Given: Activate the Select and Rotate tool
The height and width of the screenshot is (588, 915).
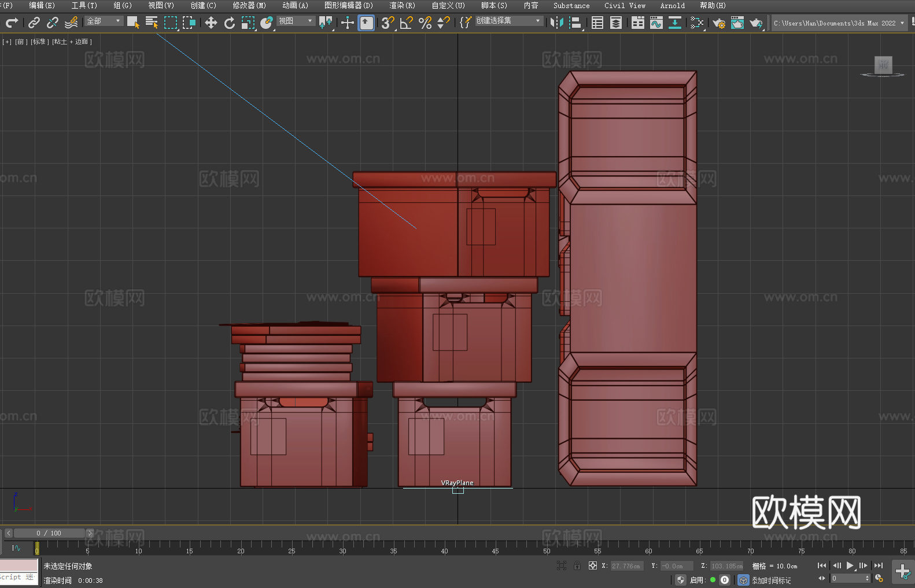Looking at the screenshot, I should [230, 23].
